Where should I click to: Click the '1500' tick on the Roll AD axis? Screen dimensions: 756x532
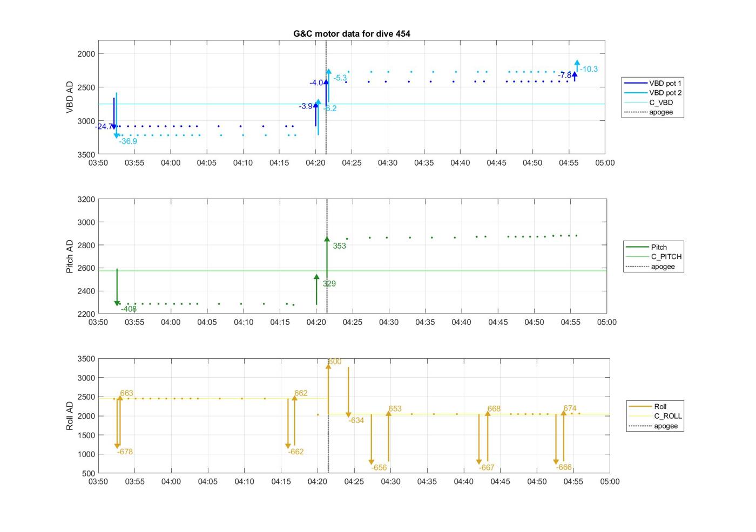[x=86, y=435]
